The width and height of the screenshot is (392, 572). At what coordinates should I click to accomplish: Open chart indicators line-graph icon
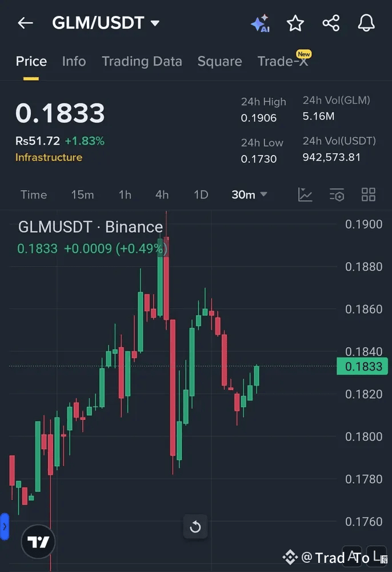coord(305,194)
